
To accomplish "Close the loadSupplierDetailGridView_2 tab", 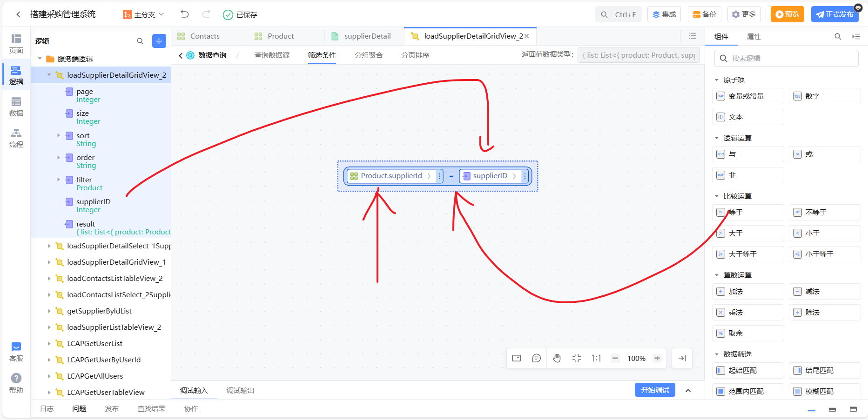I will tap(527, 36).
